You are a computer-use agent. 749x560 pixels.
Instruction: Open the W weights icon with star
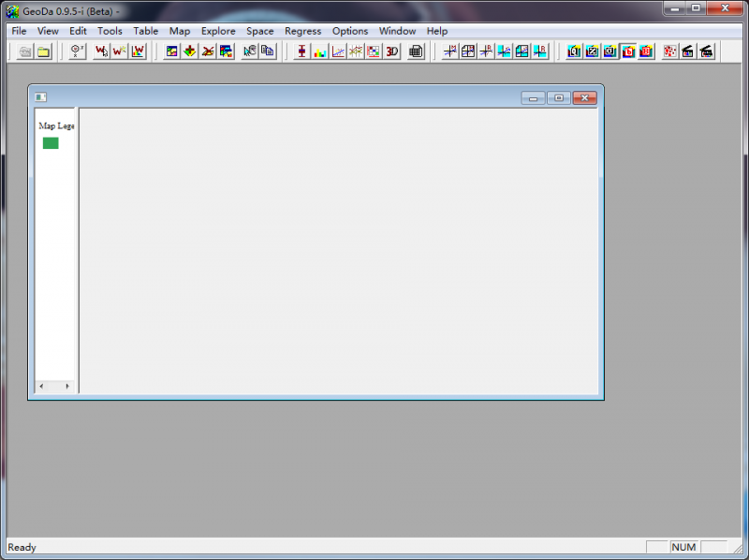pos(120,52)
